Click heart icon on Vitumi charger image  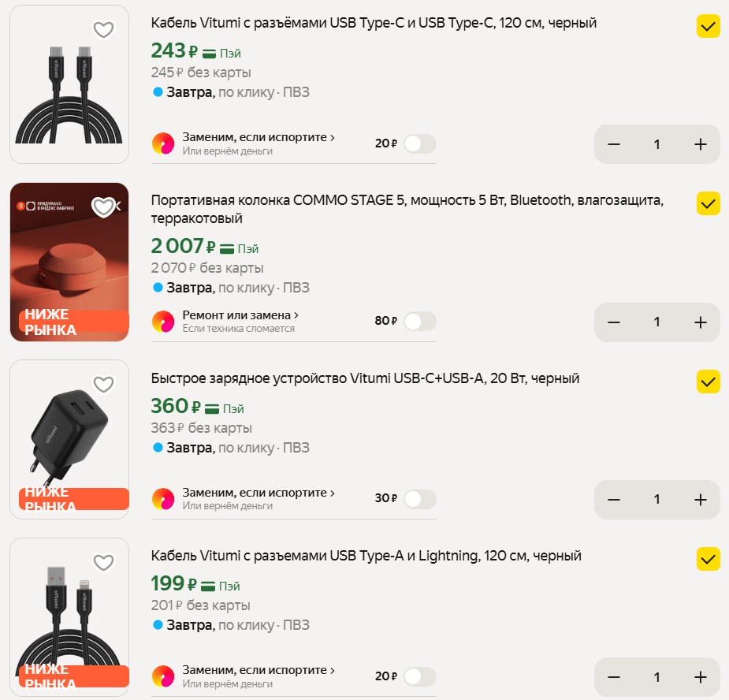tap(104, 385)
